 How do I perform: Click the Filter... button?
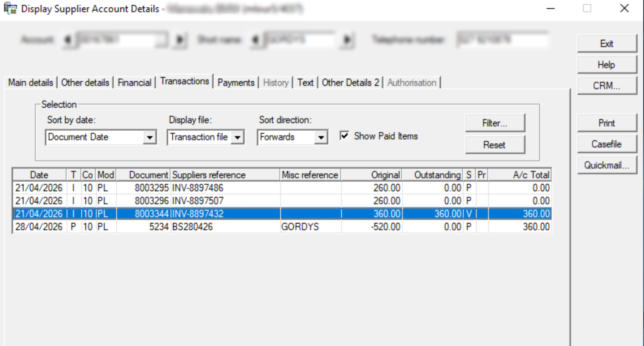(x=495, y=123)
